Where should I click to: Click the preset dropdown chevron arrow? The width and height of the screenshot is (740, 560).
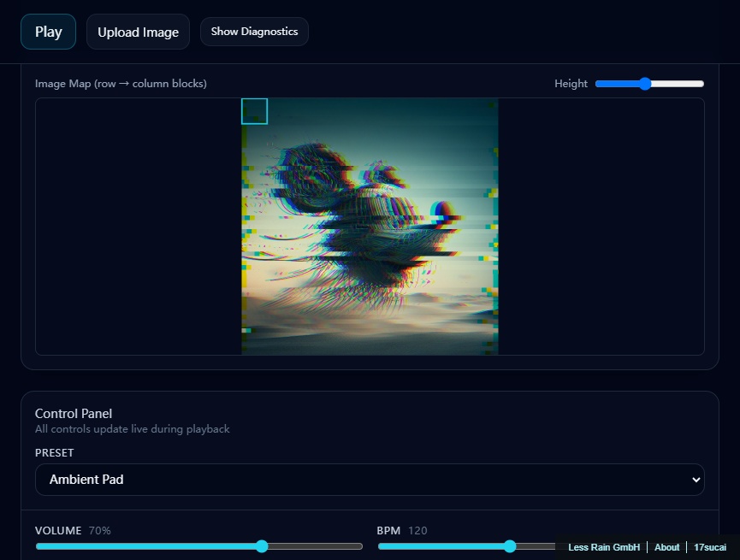point(695,480)
